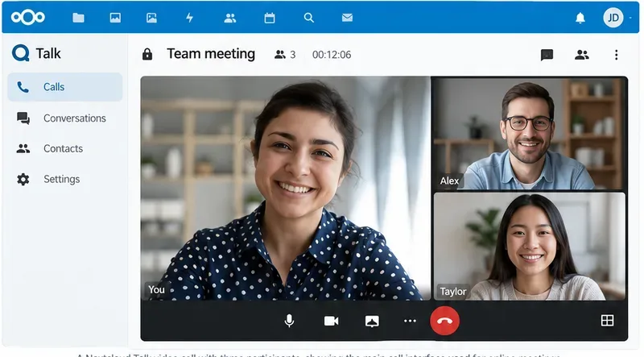
Task: Turn off the camera
Action: (x=331, y=321)
